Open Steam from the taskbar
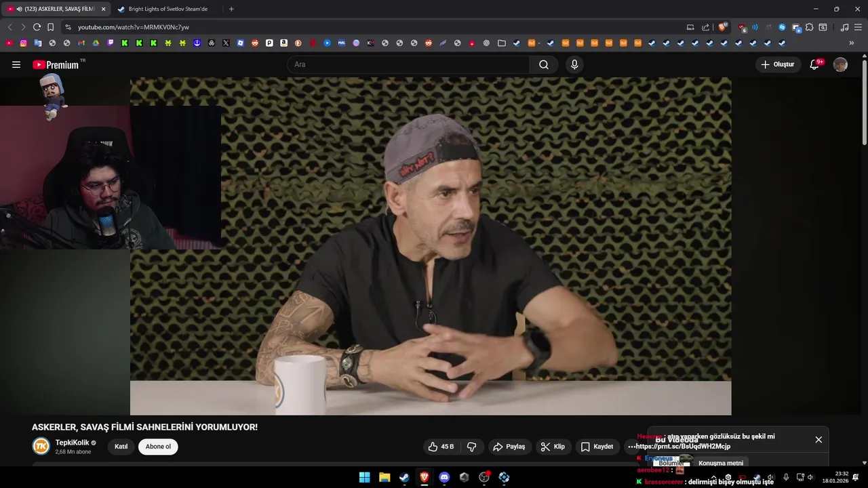 click(404, 477)
